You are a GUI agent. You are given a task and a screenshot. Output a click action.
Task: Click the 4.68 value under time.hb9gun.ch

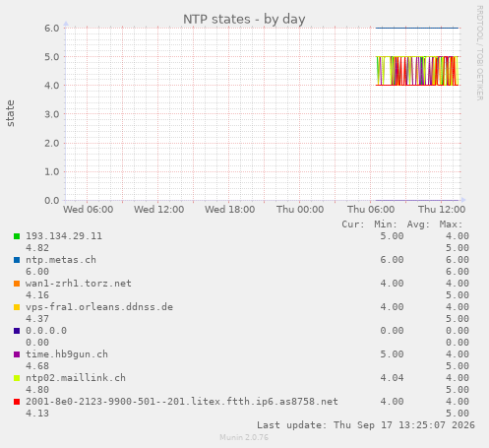pos(37,366)
